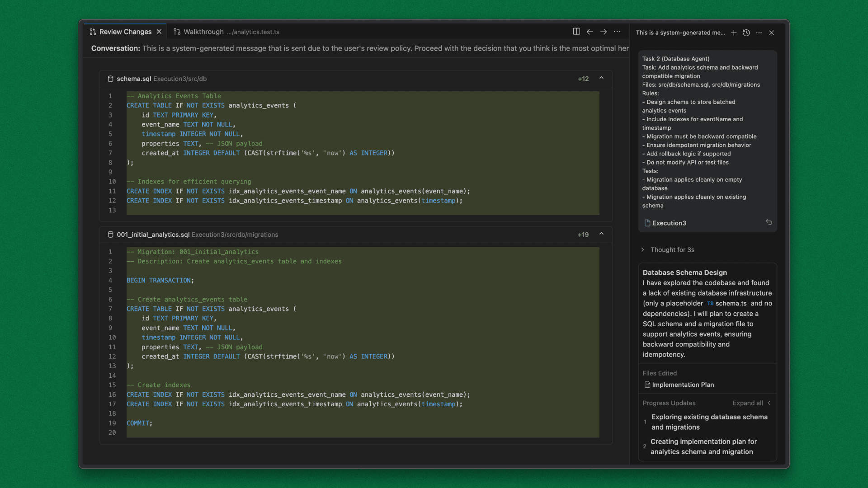
Task: Collapse the 001_initial_analytics.sql diff section
Action: coord(601,234)
